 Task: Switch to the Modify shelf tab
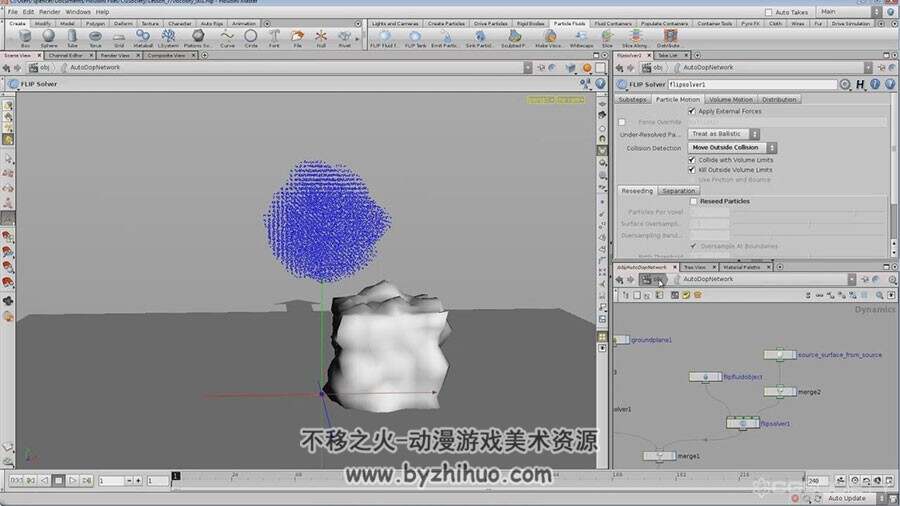pyautogui.click(x=42, y=24)
